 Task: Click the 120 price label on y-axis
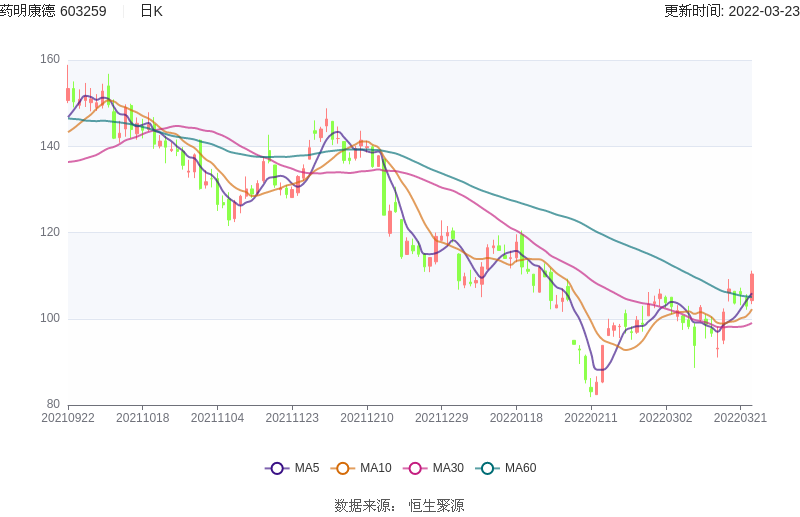coord(50,232)
